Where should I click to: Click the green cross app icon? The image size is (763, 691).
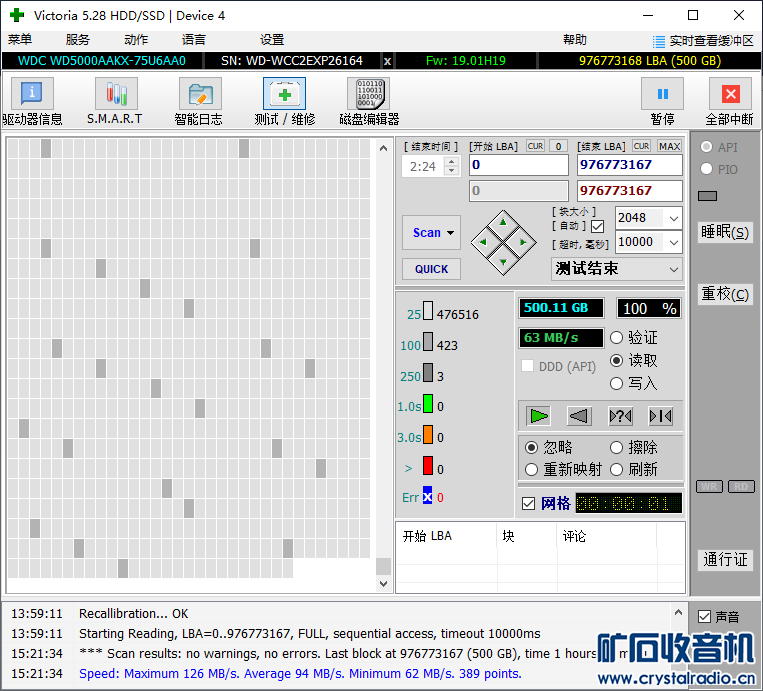(x=17, y=15)
